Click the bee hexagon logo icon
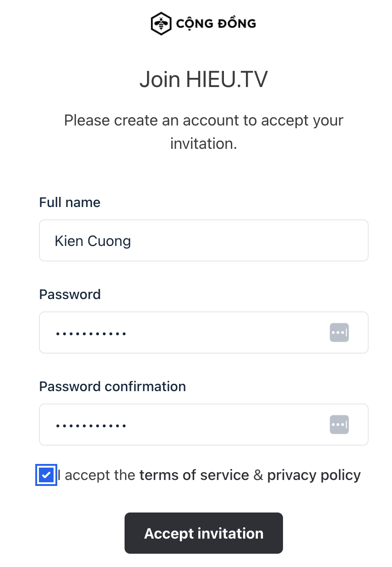Viewport: 392px width, 567px height. [x=160, y=23]
